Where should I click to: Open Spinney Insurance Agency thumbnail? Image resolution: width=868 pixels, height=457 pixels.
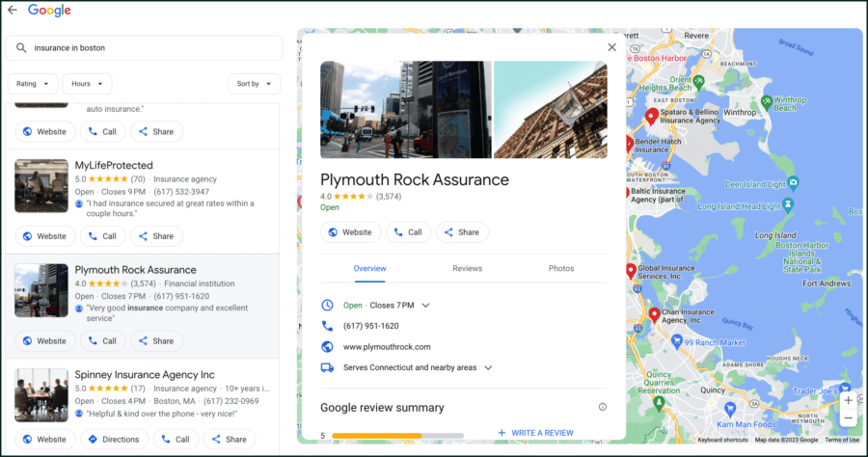41,395
